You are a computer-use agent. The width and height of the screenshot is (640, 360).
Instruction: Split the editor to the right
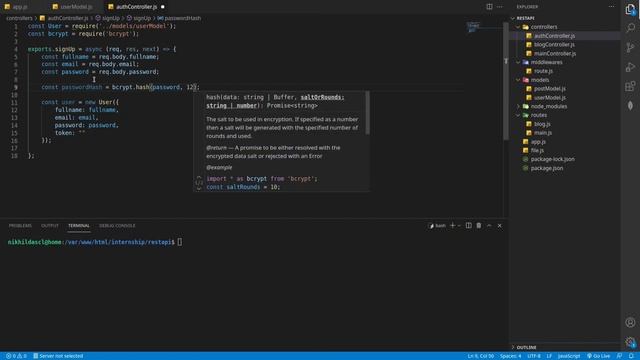489,7
